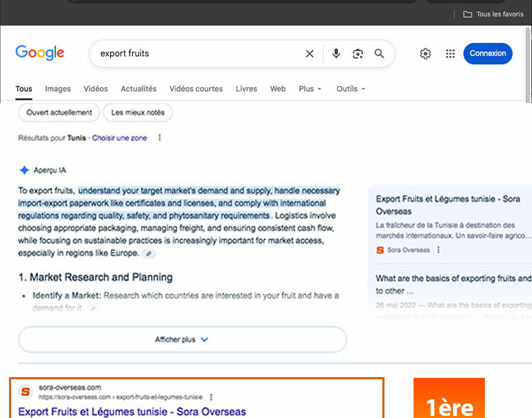Image resolution: width=532 pixels, height=418 pixels.
Task: Switch to the Actualités tab
Action: 139,89
